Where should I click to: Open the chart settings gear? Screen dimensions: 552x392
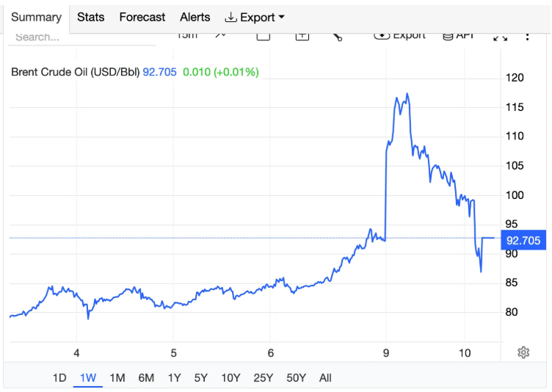[x=523, y=352]
